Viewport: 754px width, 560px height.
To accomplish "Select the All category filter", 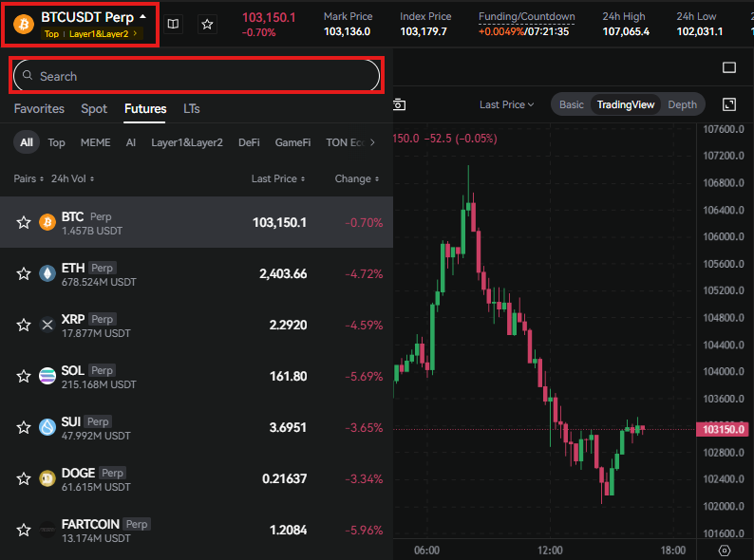I will (27, 142).
